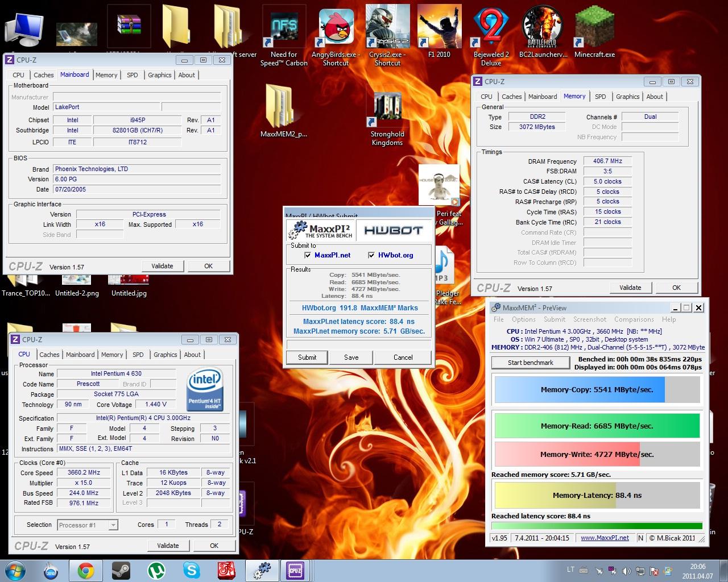Screen dimensions: 728x582
Task: Open Google Chrome from the taskbar
Action: point(86,570)
